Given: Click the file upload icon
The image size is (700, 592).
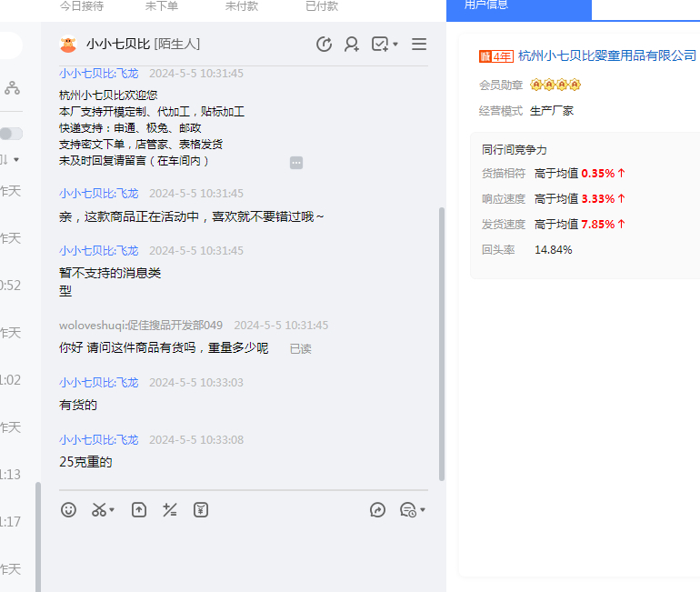Looking at the screenshot, I should click(x=138, y=510).
